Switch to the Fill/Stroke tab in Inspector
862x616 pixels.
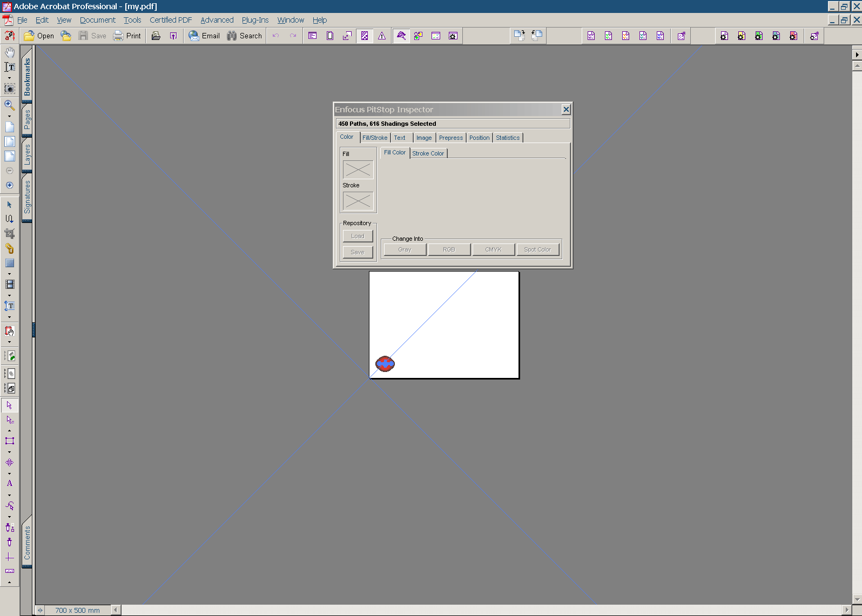pyautogui.click(x=375, y=138)
